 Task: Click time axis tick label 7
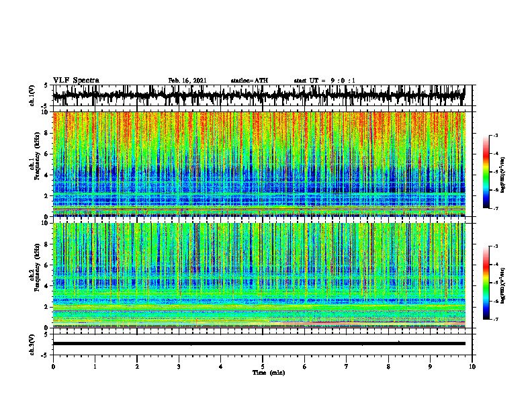(347, 367)
